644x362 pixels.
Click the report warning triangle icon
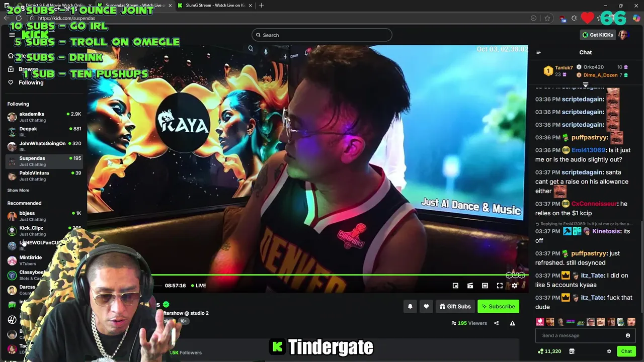point(512,323)
